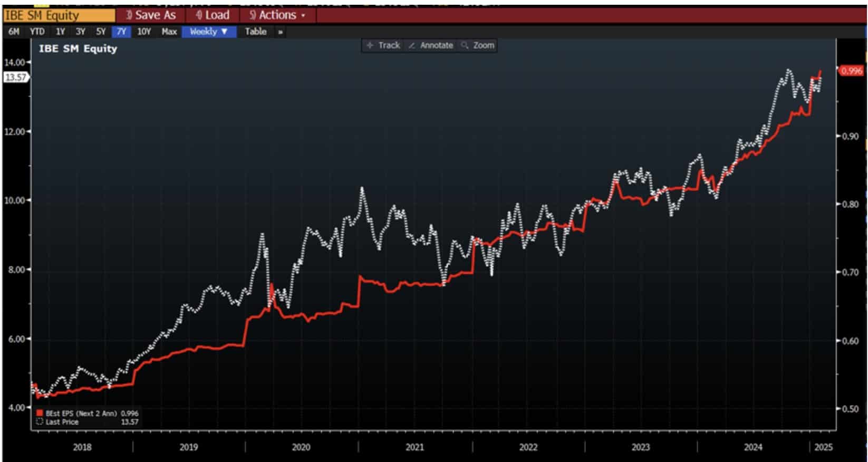
Task: Click the double-arrow more options icon
Action: coord(281,32)
